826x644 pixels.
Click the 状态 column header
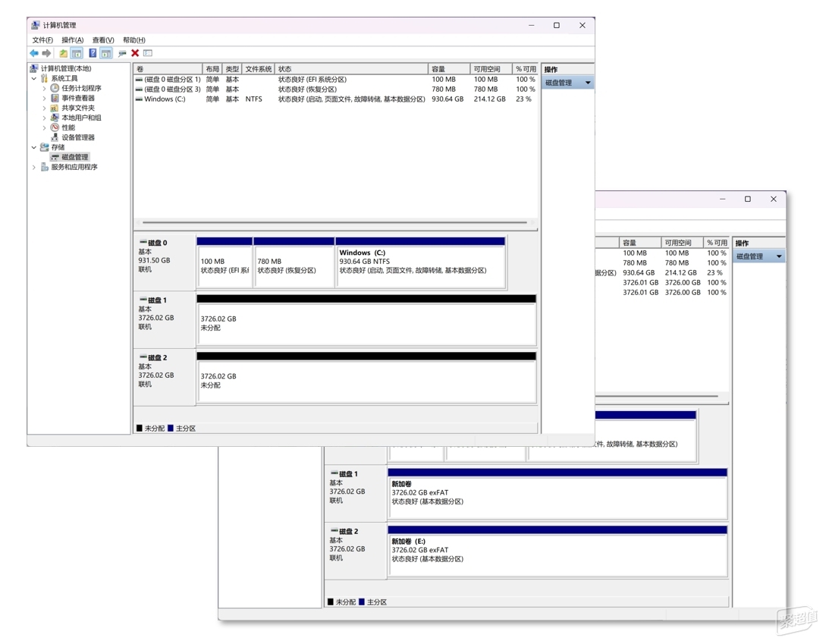pyautogui.click(x=351, y=69)
